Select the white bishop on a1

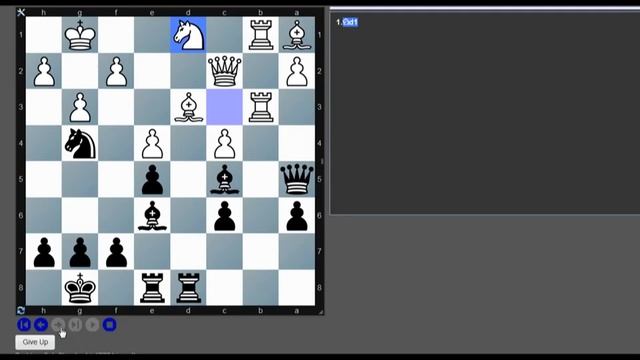(x=297, y=35)
